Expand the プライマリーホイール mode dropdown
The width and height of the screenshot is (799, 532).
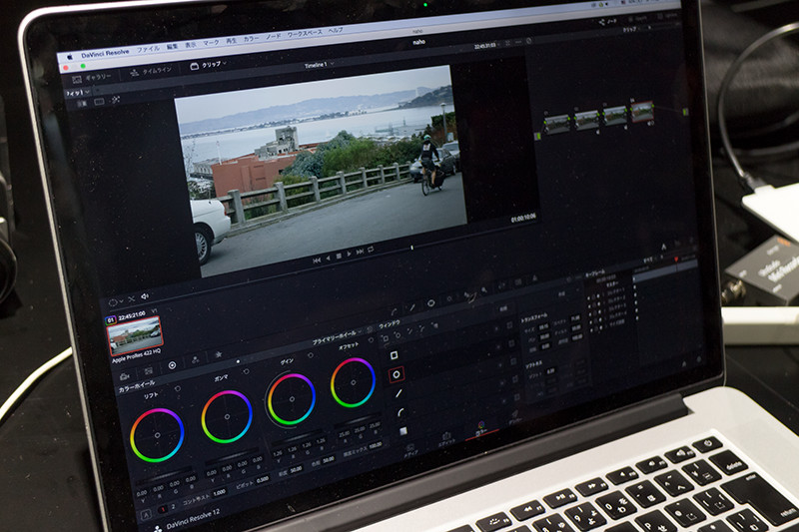(337, 336)
